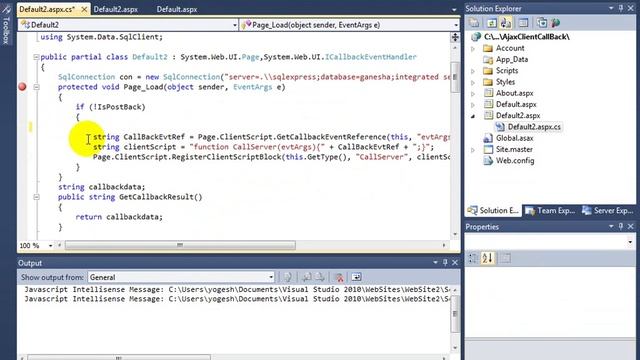Screen dimensions: 640x360
Task: Click the View Designer icon in Solution Explorer
Action: 524,23
